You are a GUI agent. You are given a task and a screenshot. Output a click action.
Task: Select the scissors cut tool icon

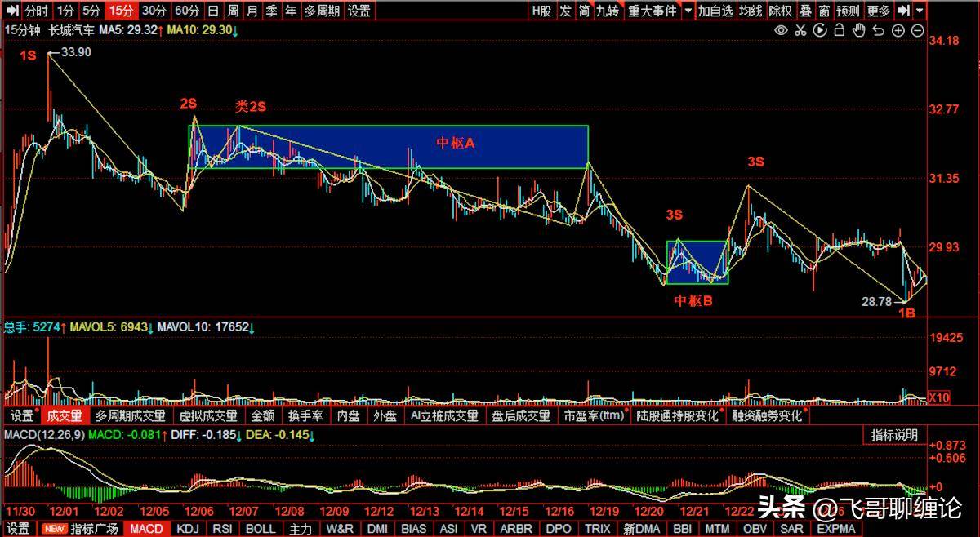(800, 30)
